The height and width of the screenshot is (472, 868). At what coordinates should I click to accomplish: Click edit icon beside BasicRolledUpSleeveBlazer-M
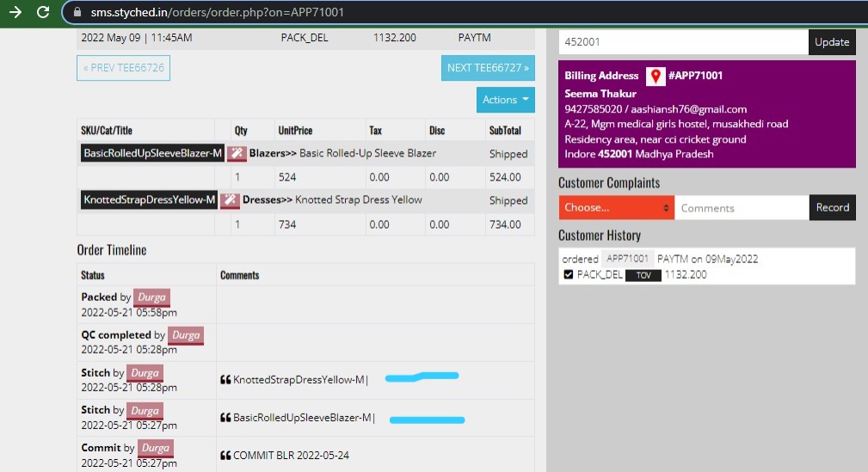click(237, 153)
